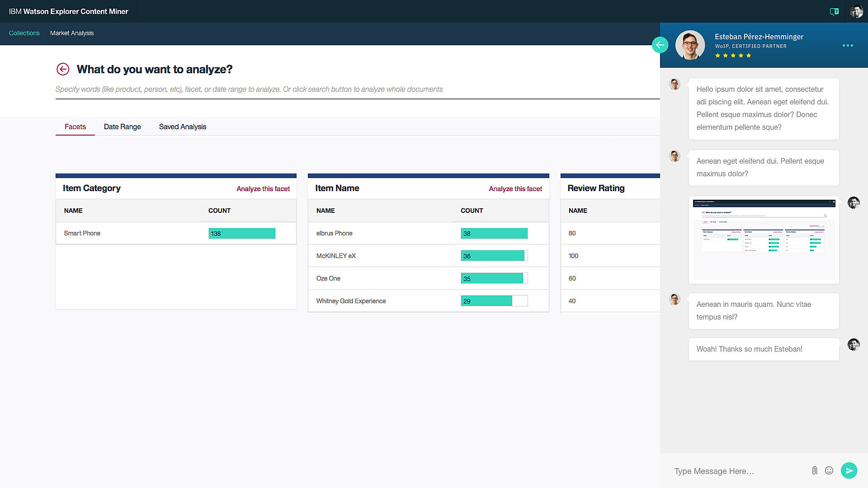Click the 'Aenean eget eleifend dui' message bubble
The height and width of the screenshot is (488, 868).
764,168
